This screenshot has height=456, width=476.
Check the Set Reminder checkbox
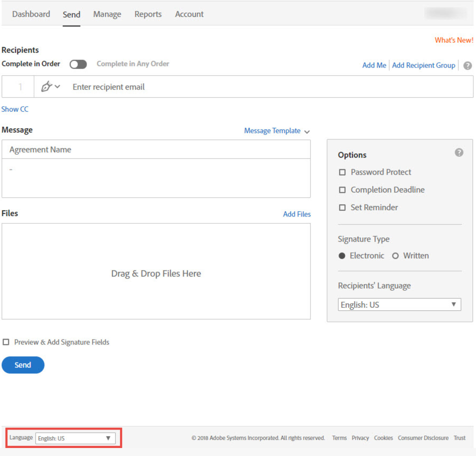[342, 207]
